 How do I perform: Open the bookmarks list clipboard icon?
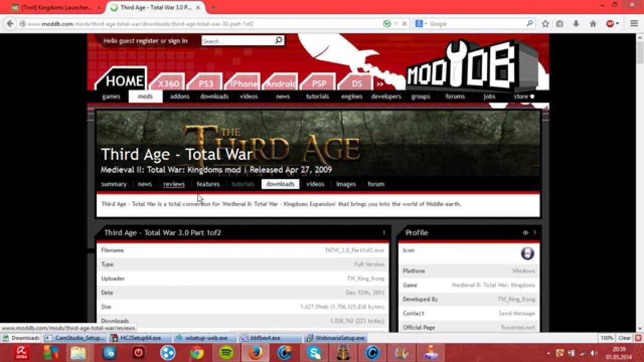[x=559, y=24]
